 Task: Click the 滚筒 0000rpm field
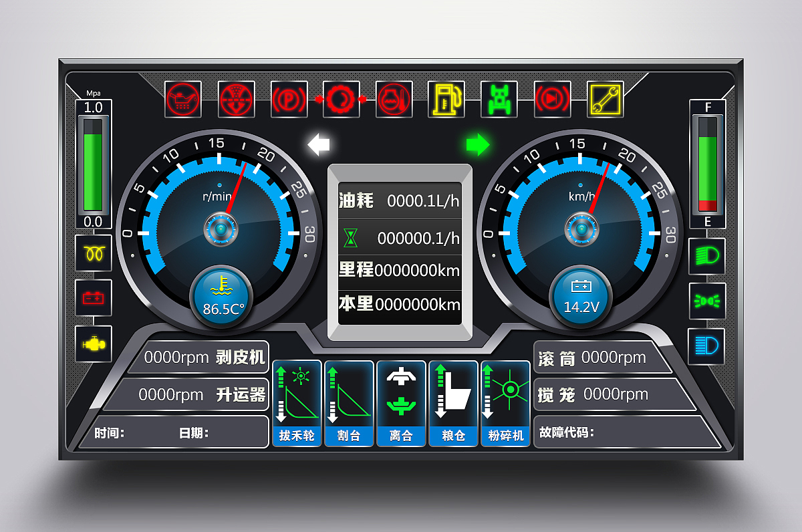coord(601,358)
